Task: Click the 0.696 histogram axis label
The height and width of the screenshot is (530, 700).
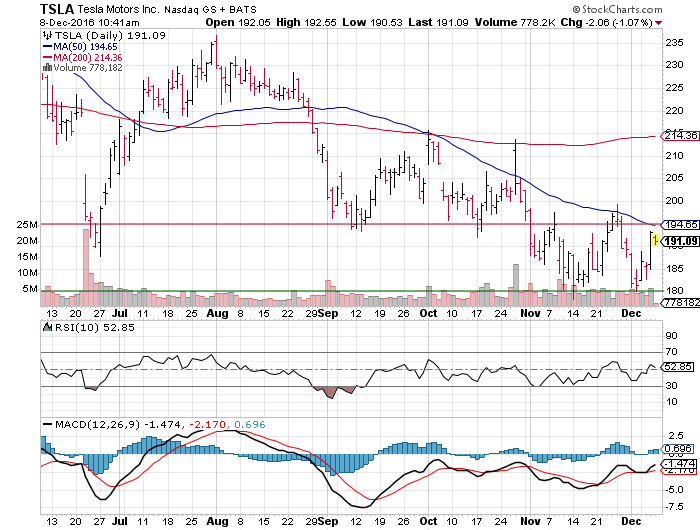Action: [x=679, y=449]
